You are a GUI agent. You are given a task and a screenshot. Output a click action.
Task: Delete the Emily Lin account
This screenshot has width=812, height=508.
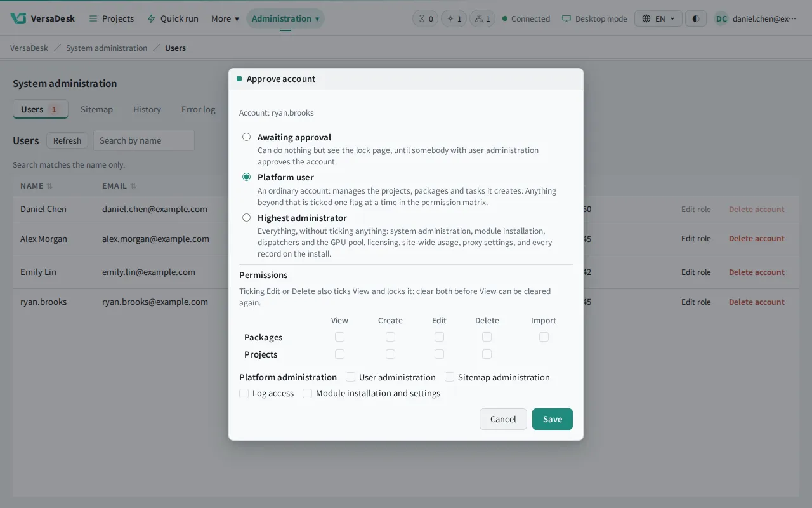point(757,272)
